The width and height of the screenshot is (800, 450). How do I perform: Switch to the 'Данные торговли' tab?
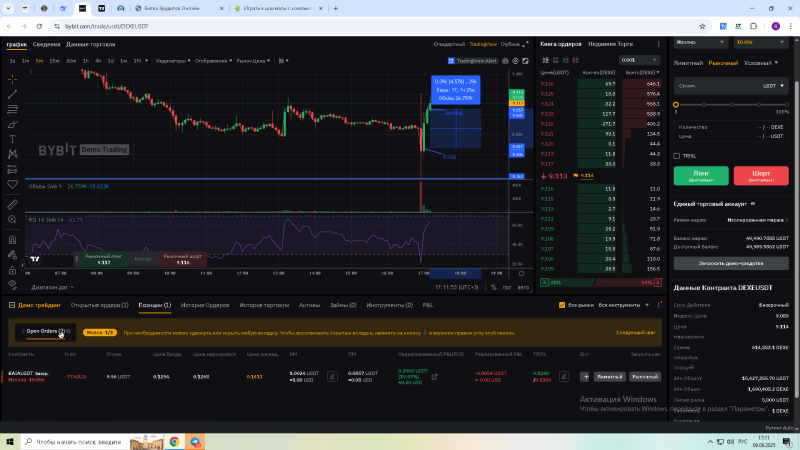tap(90, 44)
